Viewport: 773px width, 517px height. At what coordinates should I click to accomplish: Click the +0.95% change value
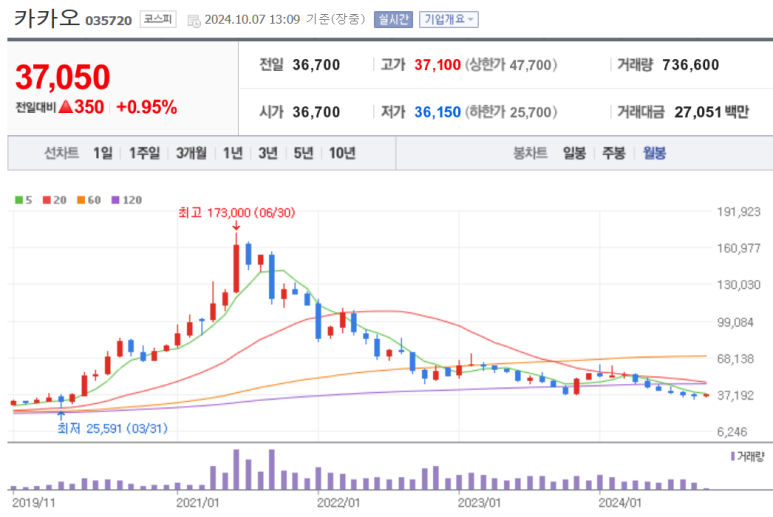146,107
